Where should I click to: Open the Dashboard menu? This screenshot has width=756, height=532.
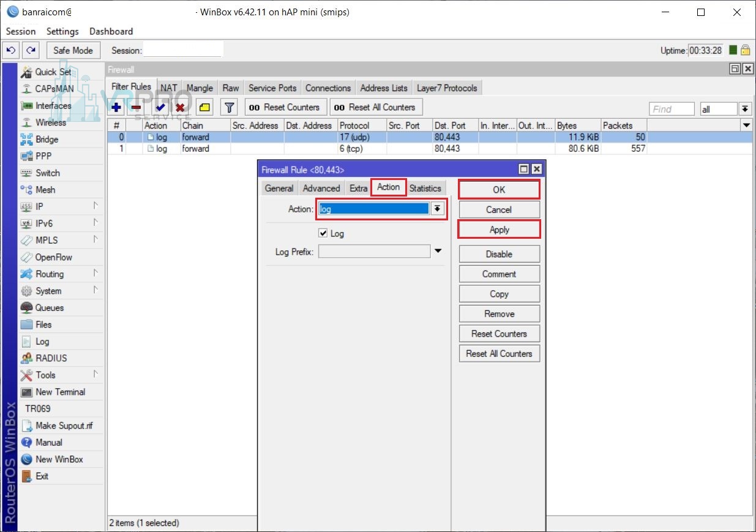(111, 31)
